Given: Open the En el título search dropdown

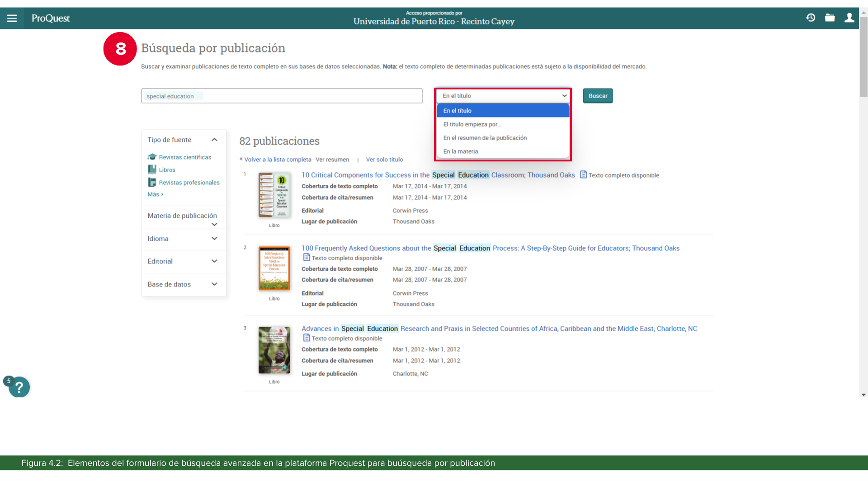Looking at the screenshot, I should click(x=504, y=96).
